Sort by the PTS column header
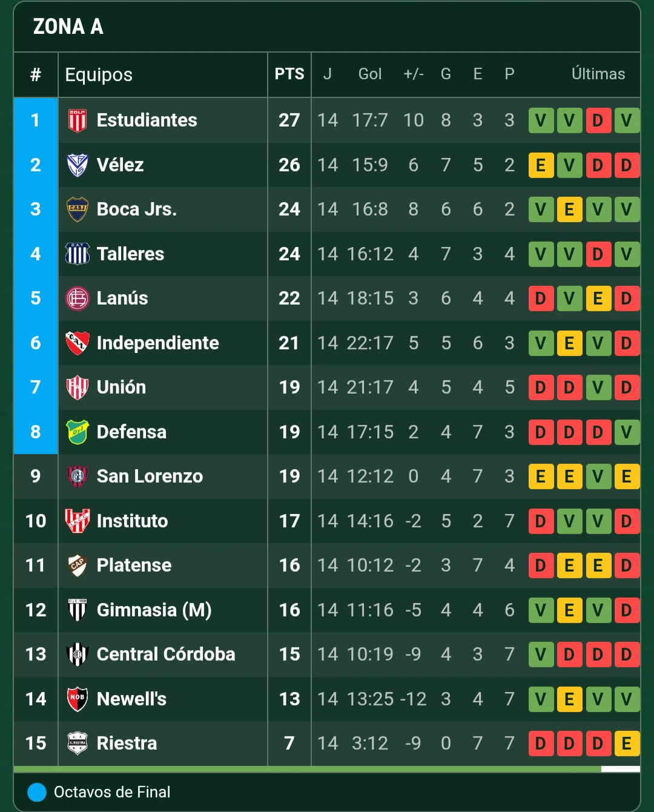654x812 pixels. coord(289,74)
